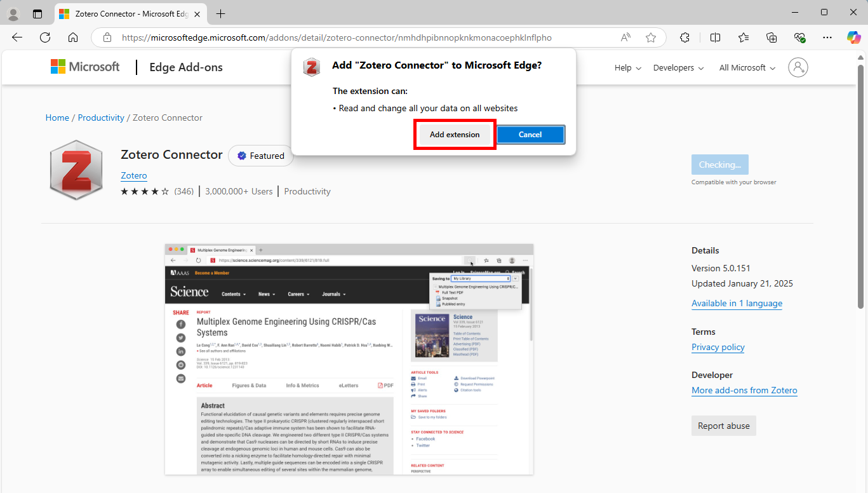Viewport: 868px width, 493px height.
Task: Expand the Developers dropdown menu
Action: click(x=678, y=68)
